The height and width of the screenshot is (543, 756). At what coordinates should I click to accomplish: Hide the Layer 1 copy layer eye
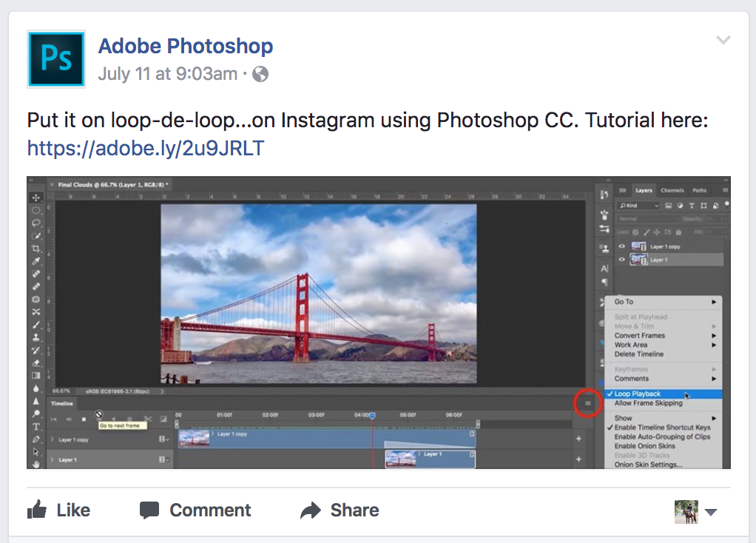[x=621, y=246]
